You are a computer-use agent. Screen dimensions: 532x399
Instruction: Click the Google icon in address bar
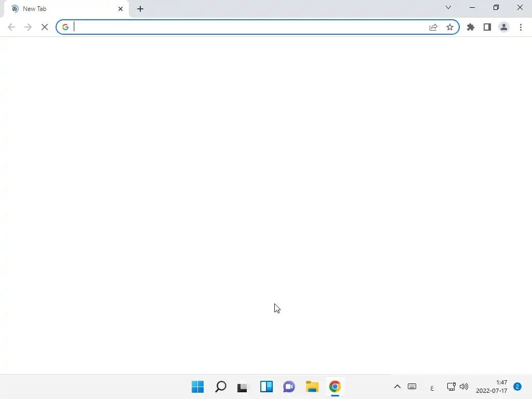pyautogui.click(x=65, y=27)
